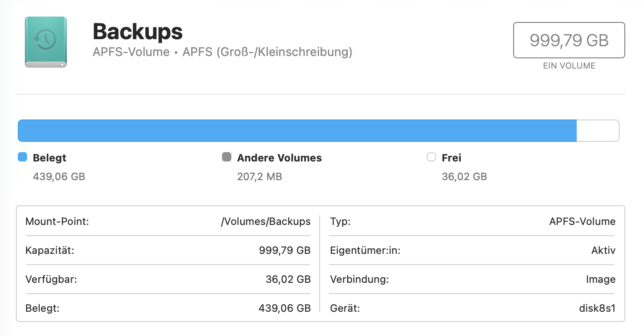
Task: Click the gray Andere Volumes legend square
Action: click(x=227, y=157)
